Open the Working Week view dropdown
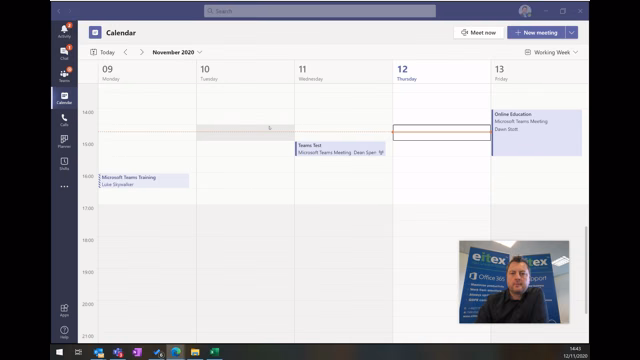This screenshot has height=360, width=640. click(x=551, y=52)
